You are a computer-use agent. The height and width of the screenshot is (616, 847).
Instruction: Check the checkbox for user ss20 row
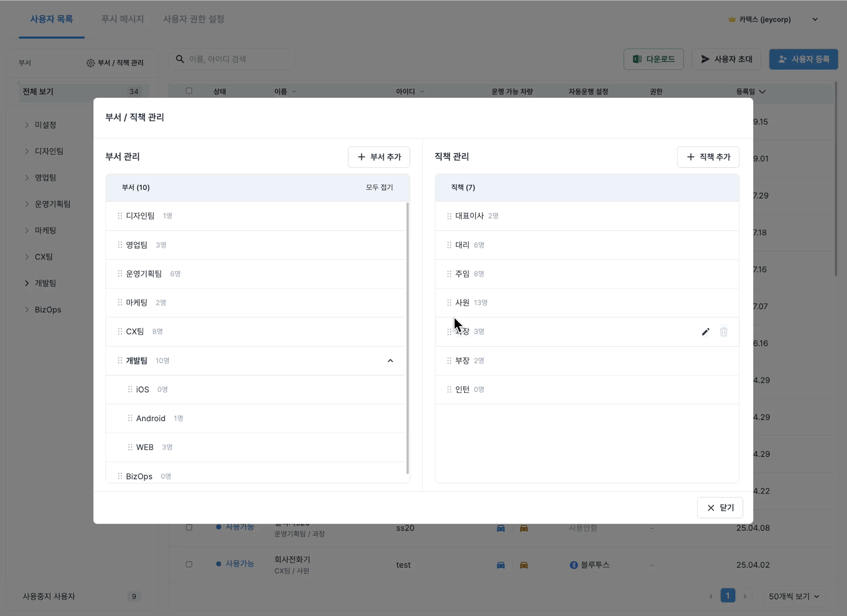(189, 528)
